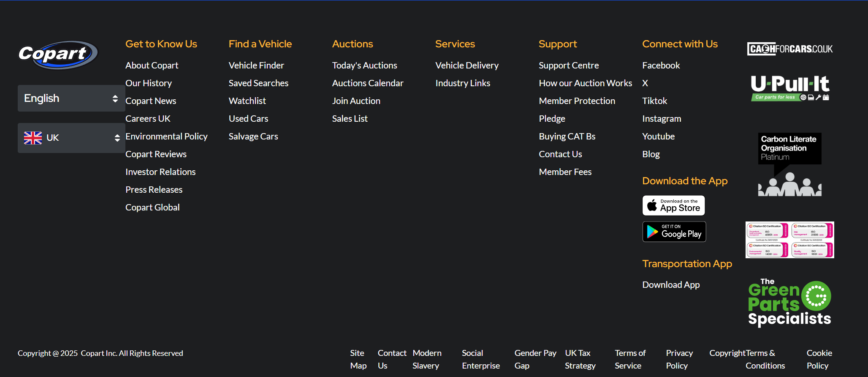868x377 pixels.
Task: Open About Copart link
Action: (x=152, y=66)
